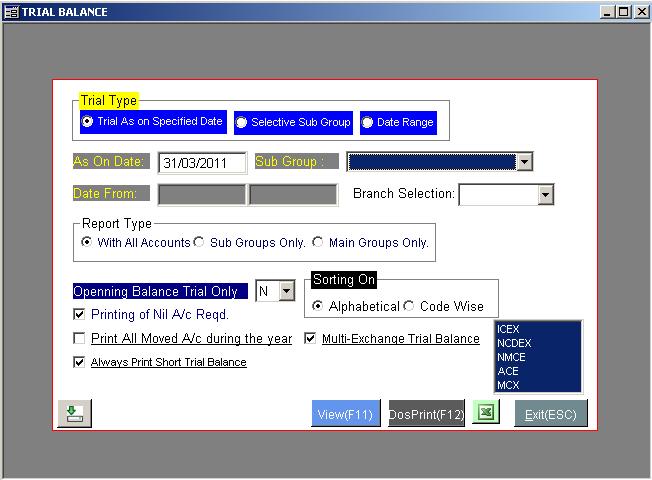Select NCDEX in the exchange list
652x480 pixels.
pyautogui.click(x=515, y=343)
